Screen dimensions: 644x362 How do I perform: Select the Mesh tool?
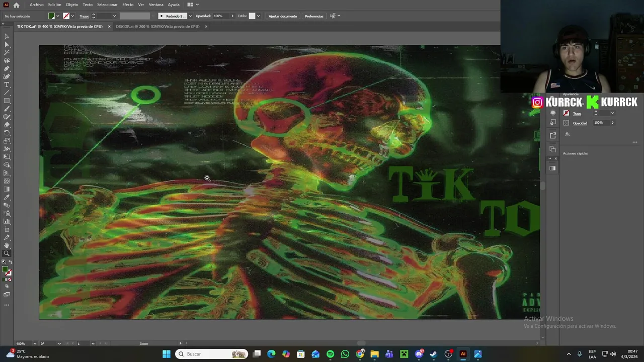click(7, 181)
